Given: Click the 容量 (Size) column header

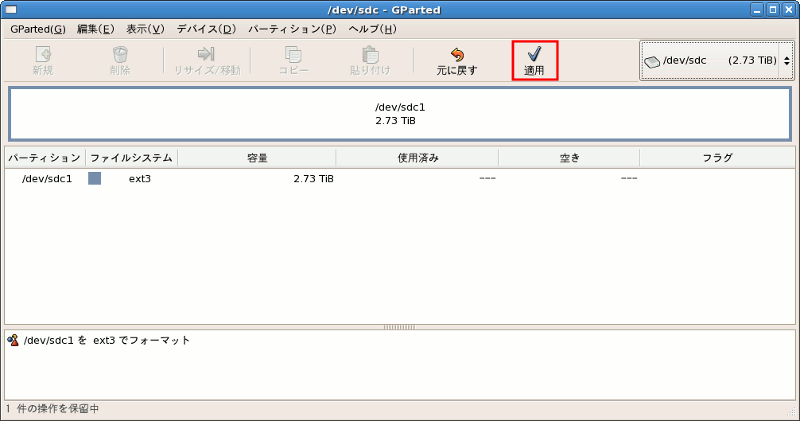Looking at the screenshot, I should pyautogui.click(x=257, y=158).
